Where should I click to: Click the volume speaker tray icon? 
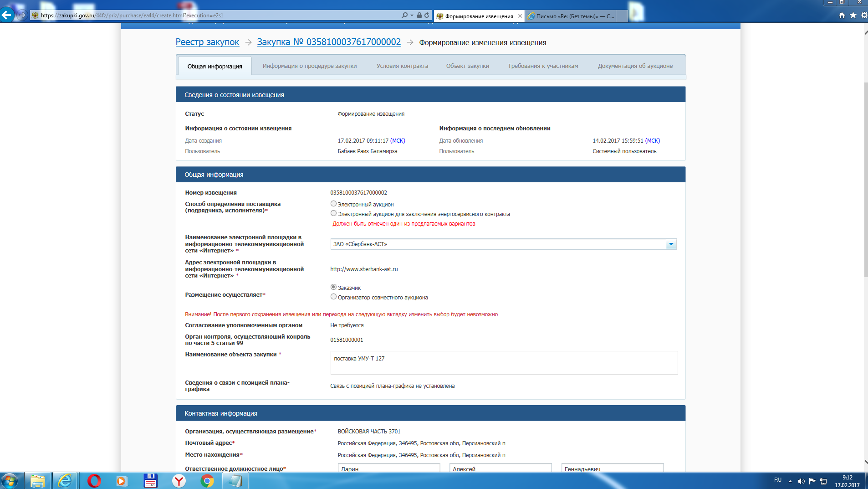coord(801,481)
